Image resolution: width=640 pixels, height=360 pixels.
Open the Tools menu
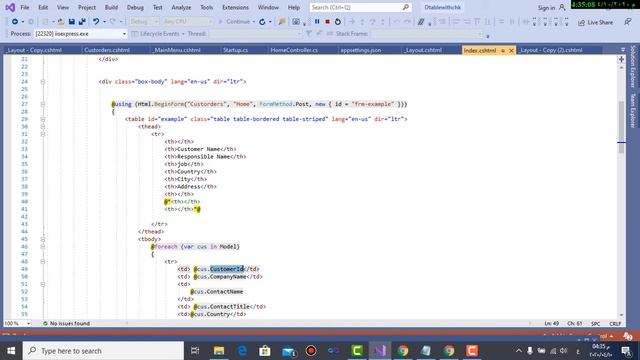coord(207,7)
